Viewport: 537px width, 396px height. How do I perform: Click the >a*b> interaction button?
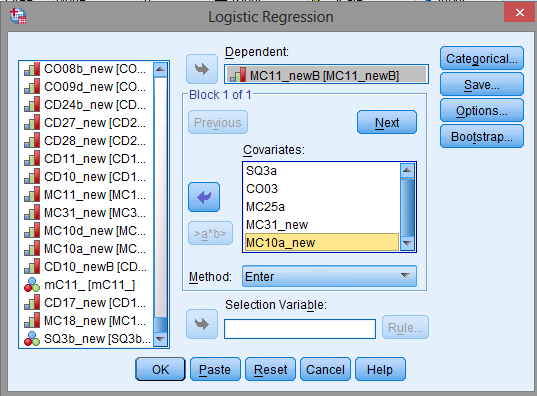click(210, 233)
